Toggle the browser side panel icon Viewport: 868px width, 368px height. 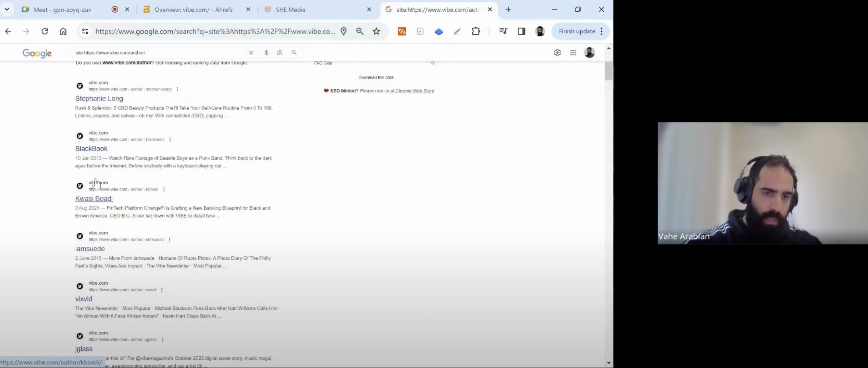pyautogui.click(x=521, y=32)
